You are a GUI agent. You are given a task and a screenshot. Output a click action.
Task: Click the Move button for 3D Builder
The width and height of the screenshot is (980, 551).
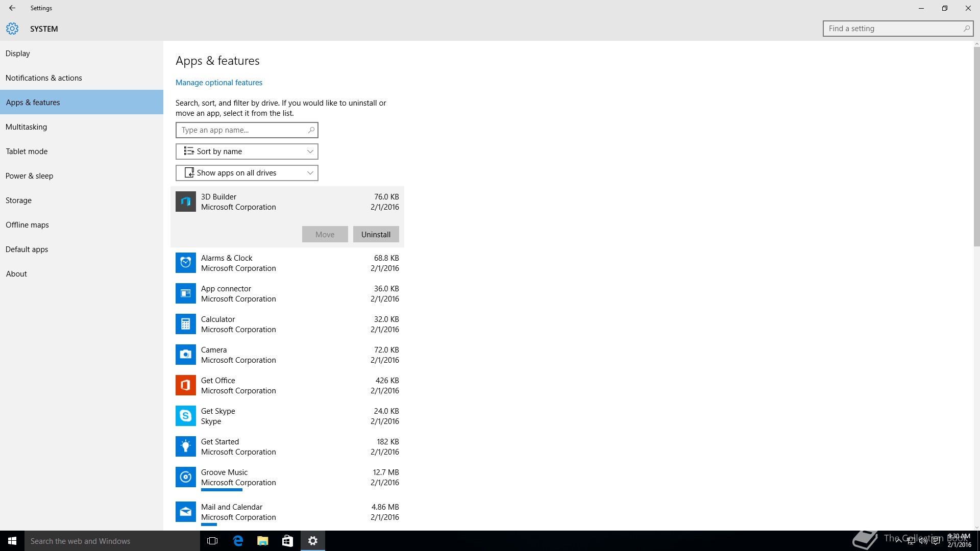tap(325, 234)
